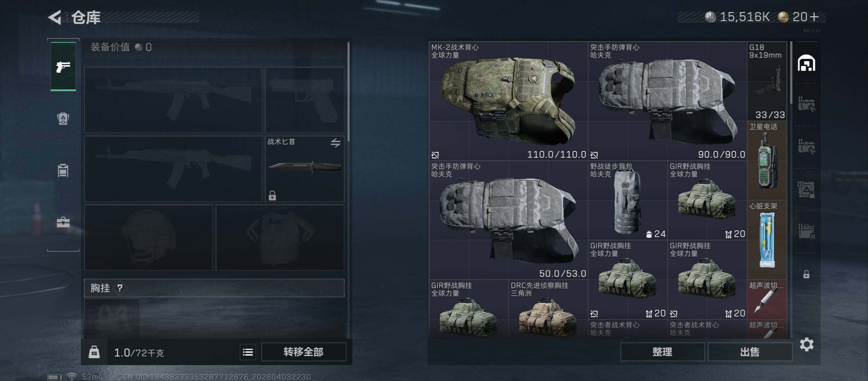The width and height of the screenshot is (868, 381).
Task: Click the warehouse inventory scrollbar
Action: point(791,73)
